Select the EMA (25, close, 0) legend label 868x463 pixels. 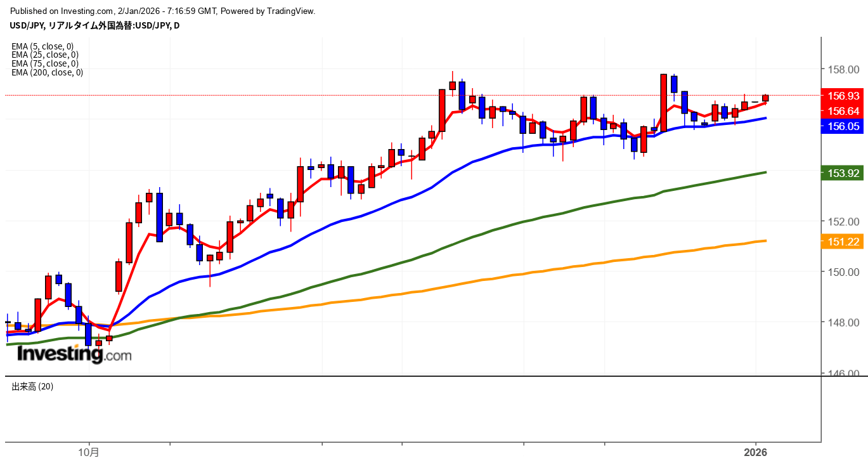pyautogui.click(x=44, y=55)
